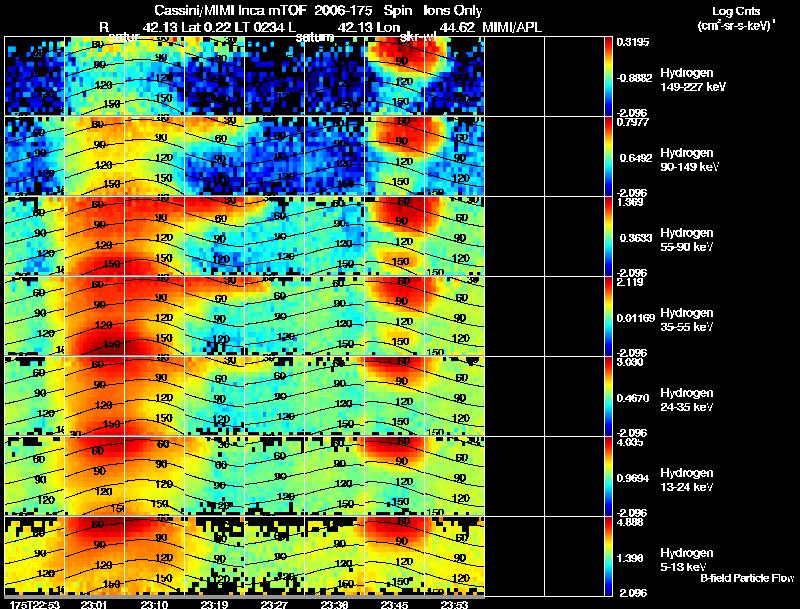Click the Hydrogen 55-90 keV color bar
This screenshot has width=800, height=609.
point(608,236)
